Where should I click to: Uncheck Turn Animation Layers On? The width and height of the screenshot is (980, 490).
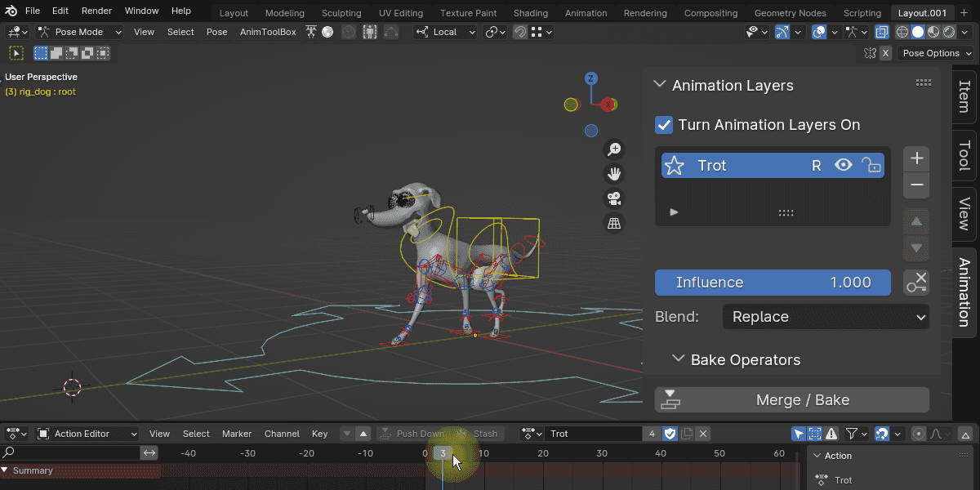(664, 125)
